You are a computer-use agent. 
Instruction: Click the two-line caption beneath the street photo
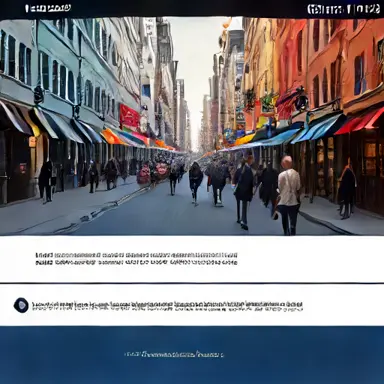pyautogui.click(x=136, y=259)
